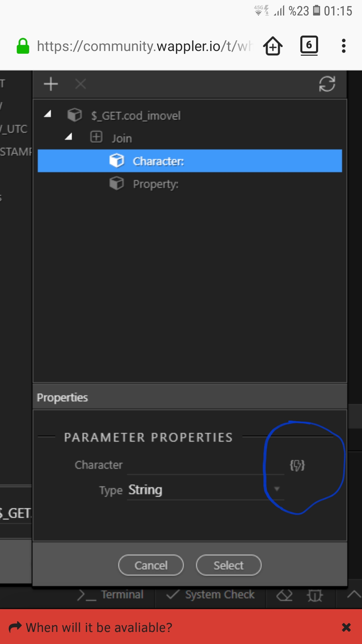This screenshot has height=644, width=362.
Task: Open the browser three-dot menu
Action: 344,46
